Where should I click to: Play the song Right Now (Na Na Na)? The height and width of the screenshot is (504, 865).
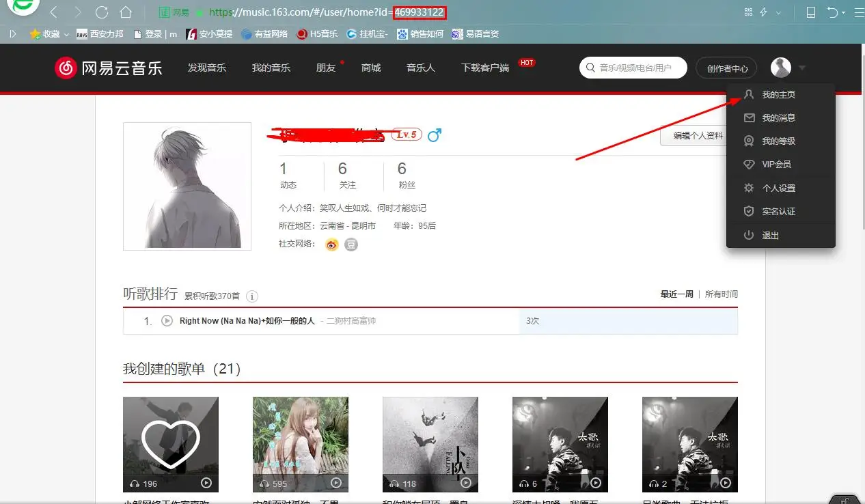click(x=167, y=320)
